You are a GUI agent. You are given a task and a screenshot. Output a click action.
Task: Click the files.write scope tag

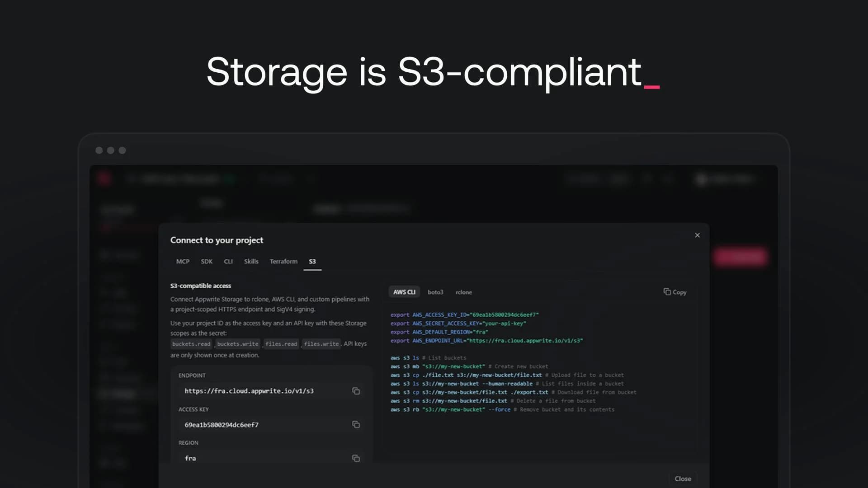coord(321,344)
